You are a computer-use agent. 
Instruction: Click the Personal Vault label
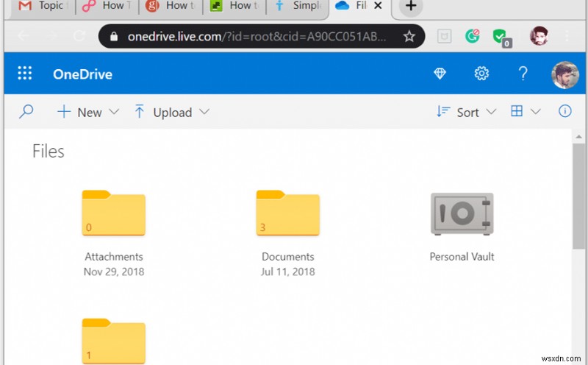[462, 257]
